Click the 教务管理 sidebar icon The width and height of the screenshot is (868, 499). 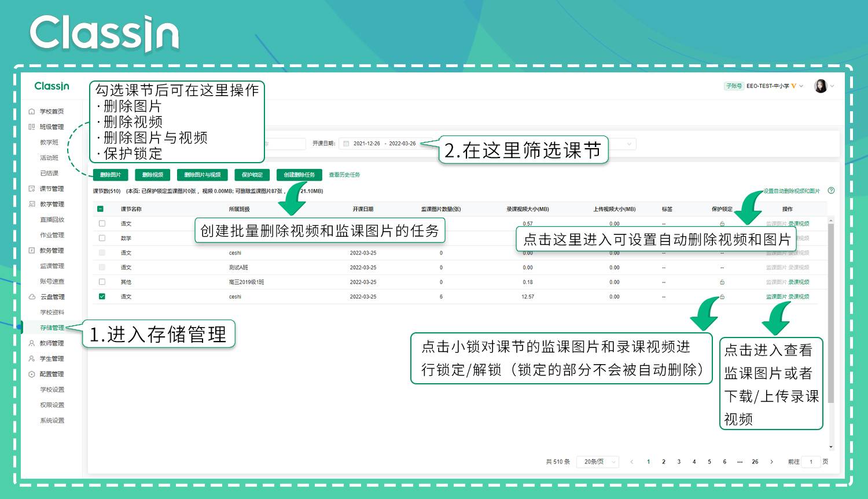click(32, 251)
